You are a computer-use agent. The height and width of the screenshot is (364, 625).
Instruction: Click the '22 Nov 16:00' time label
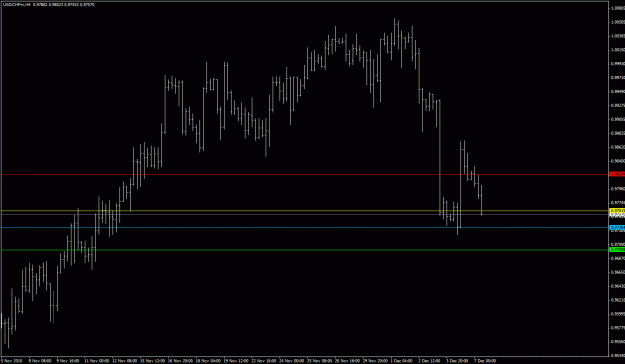click(265, 360)
